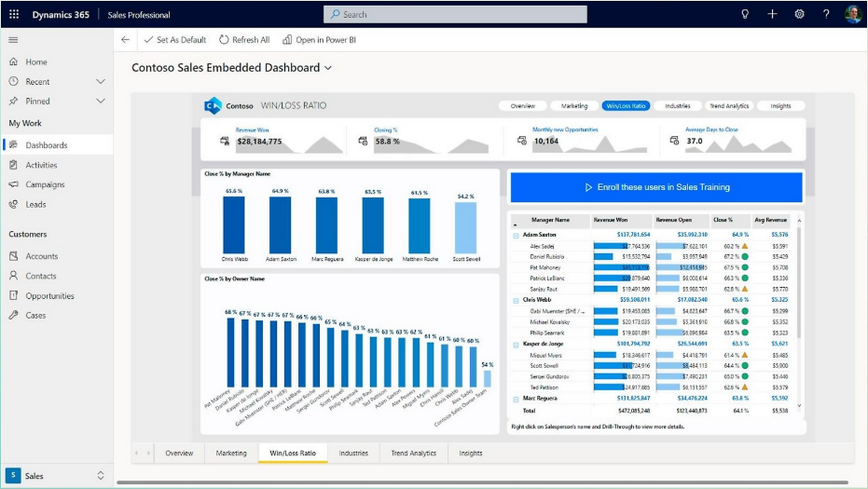Open the Sales area switcher
The height and width of the screenshot is (489, 868).
click(x=100, y=475)
